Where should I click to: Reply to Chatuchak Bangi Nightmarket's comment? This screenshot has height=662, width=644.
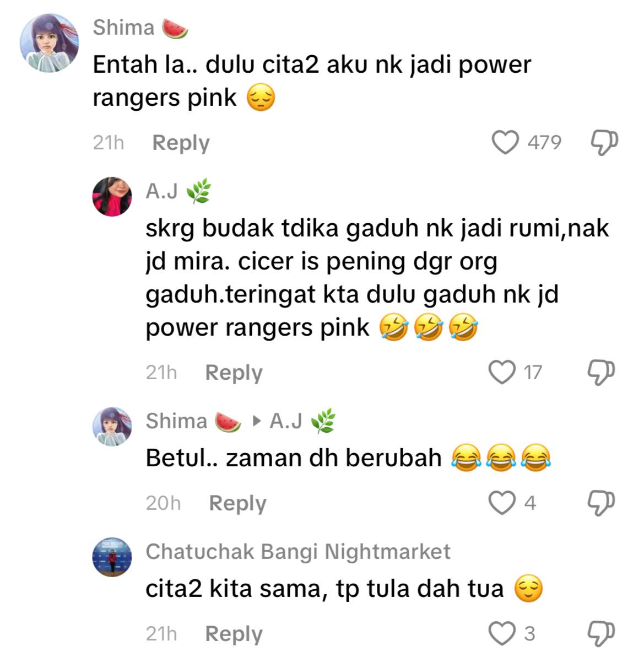234,634
